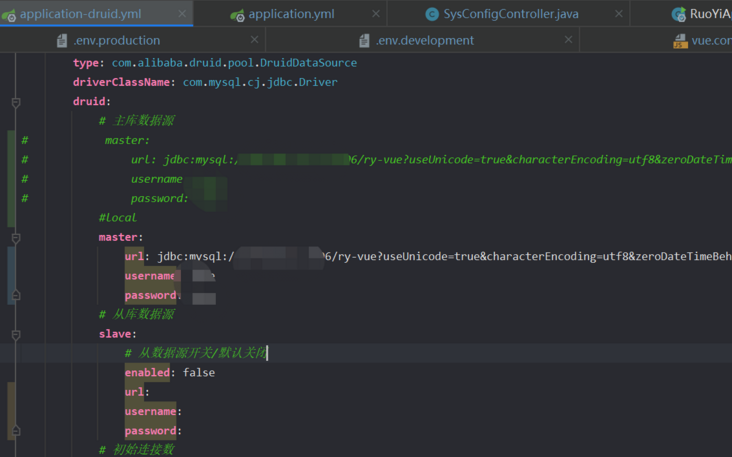The width and height of the screenshot is (732, 457).
Task: Close the application-druid.yml tab
Action: [180, 14]
